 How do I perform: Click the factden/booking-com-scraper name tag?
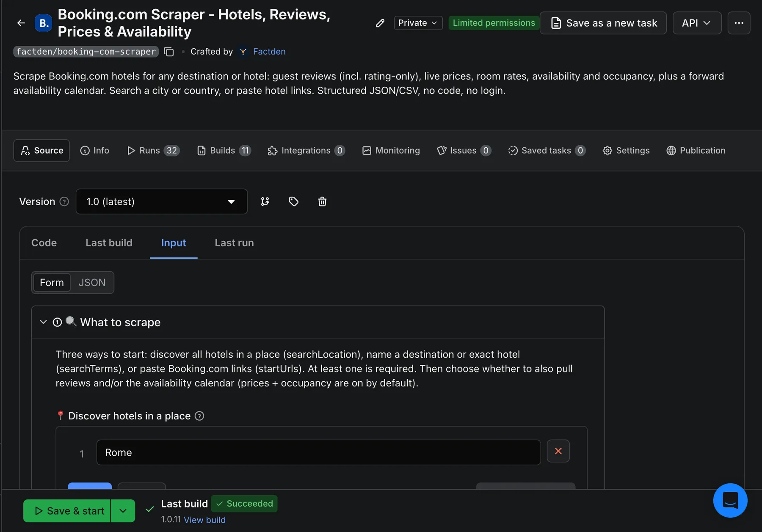(86, 52)
